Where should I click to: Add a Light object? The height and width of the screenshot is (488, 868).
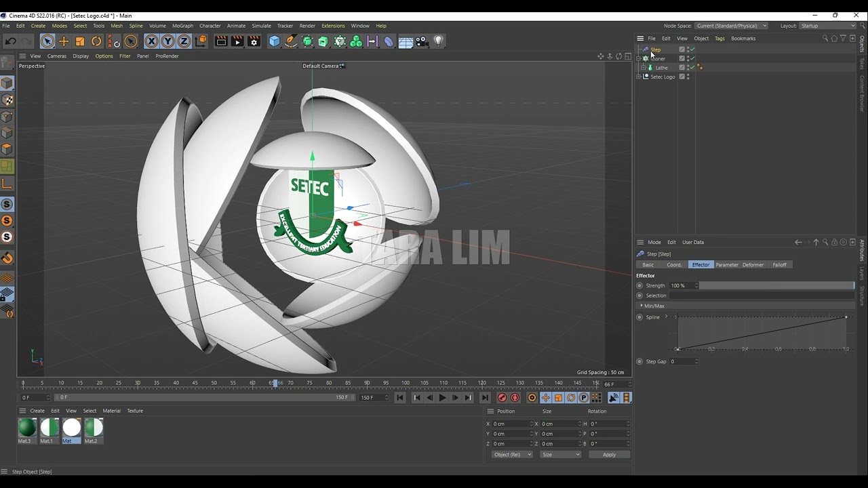click(x=439, y=41)
